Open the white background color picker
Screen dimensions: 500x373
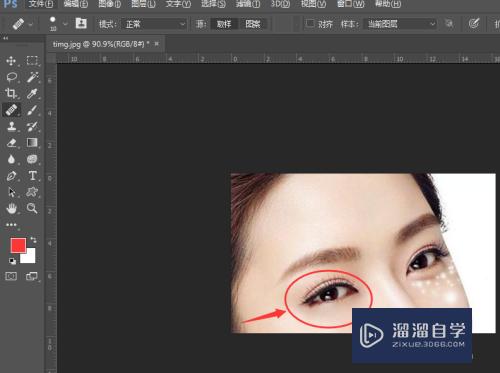(30, 257)
